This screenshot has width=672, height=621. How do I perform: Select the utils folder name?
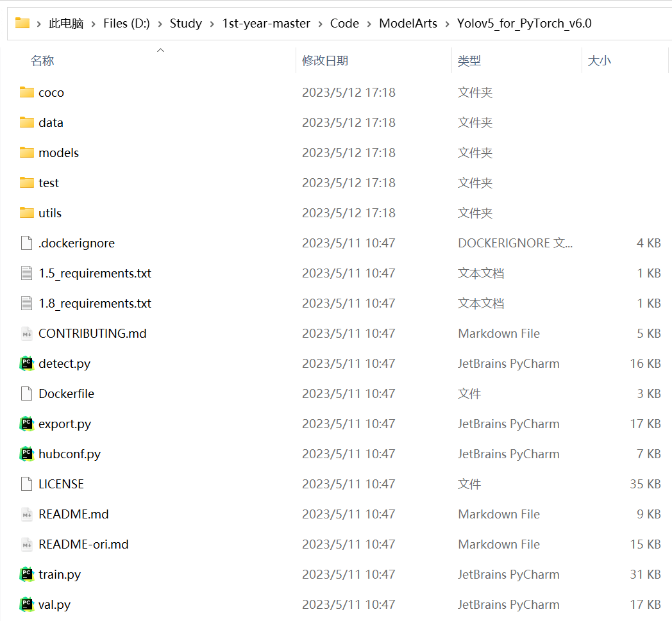coord(50,213)
